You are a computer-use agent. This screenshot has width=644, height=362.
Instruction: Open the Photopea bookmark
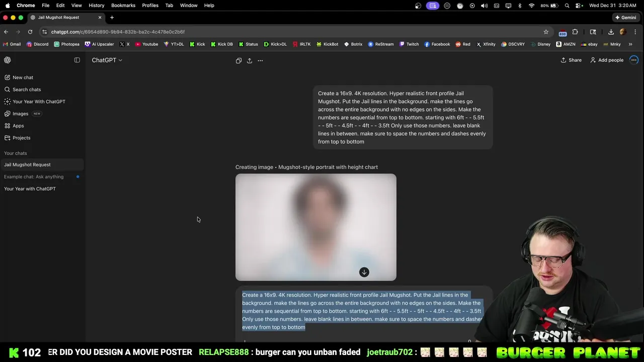[x=67, y=44]
